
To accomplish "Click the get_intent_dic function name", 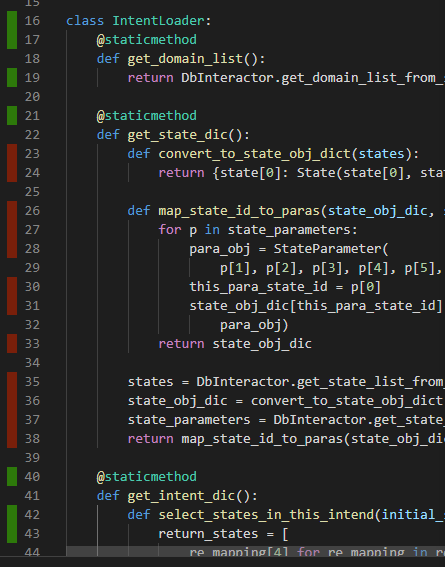I will (181, 495).
